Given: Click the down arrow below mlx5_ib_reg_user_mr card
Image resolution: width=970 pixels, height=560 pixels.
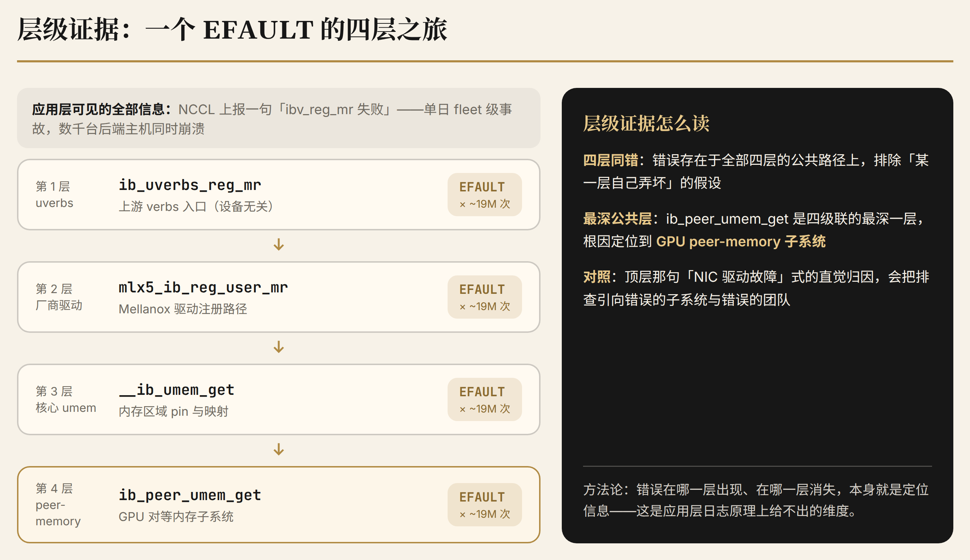Looking at the screenshot, I should point(278,347).
